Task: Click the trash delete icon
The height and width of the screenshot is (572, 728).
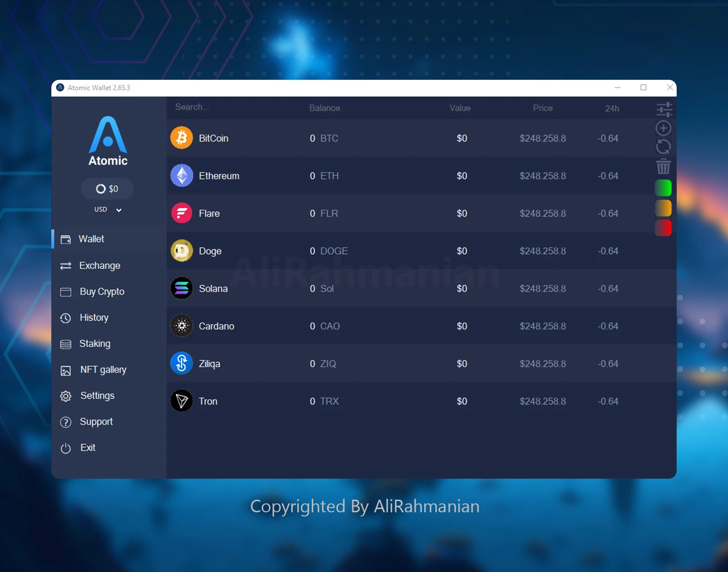Action: coord(663,167)
